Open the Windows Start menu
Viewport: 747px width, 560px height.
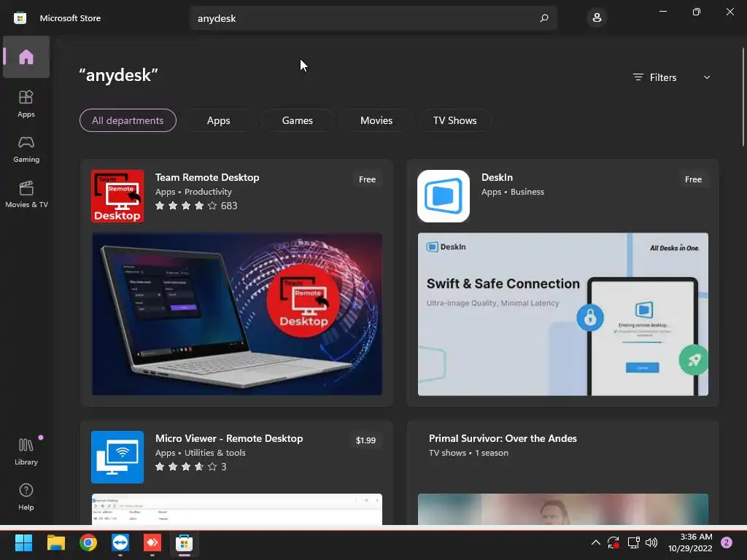click(x=23, y=542)
